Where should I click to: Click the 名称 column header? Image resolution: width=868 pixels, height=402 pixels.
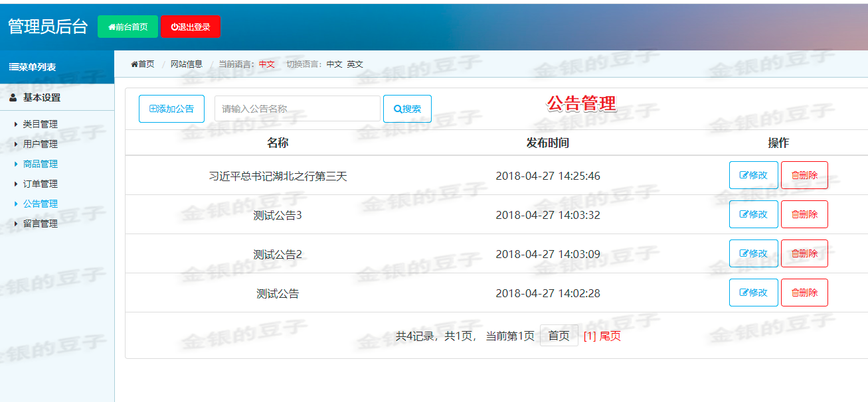[278, 143]
